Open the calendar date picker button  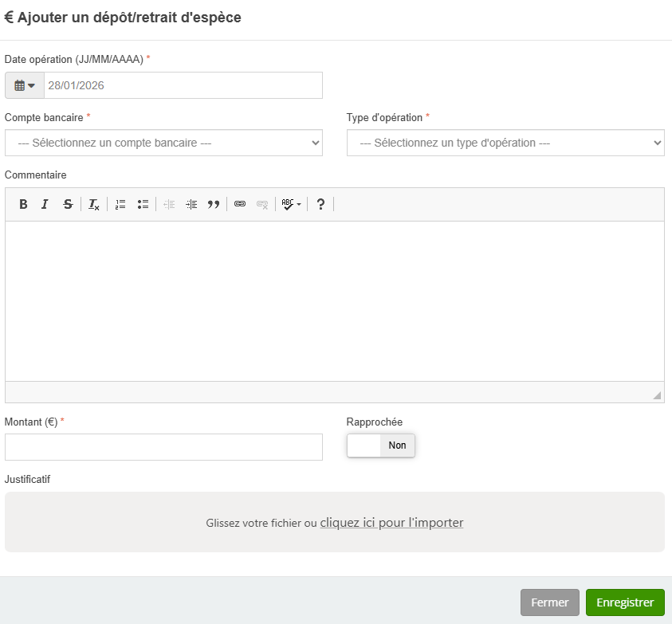tap(25, 85)
